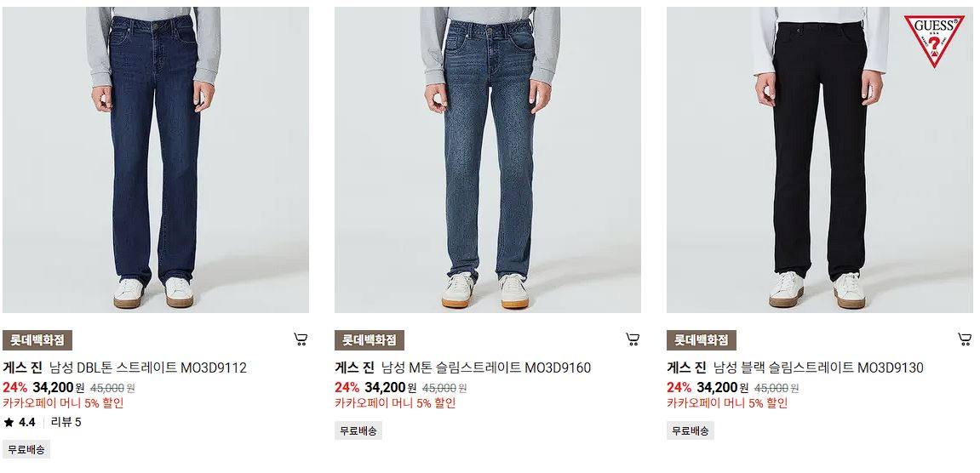This screenshot has width=980, height=473.
Task: Click the GUESS triangle logo on the black jeans image
Action: [x=934, y=41]
